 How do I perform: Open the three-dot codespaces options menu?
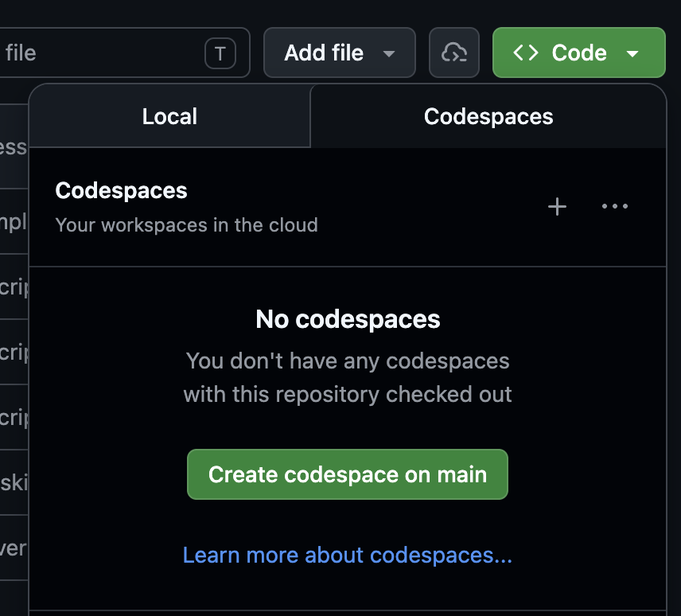tap(614, 206)
